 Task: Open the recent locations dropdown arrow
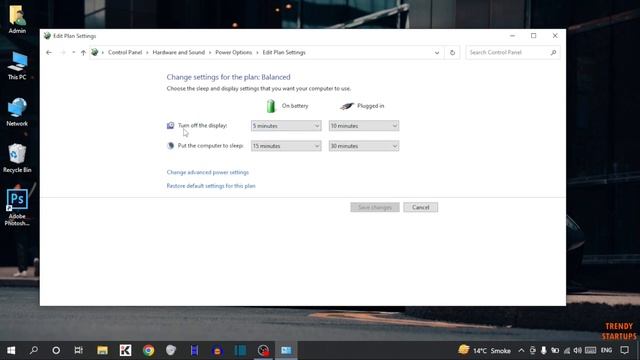point(73,52)
